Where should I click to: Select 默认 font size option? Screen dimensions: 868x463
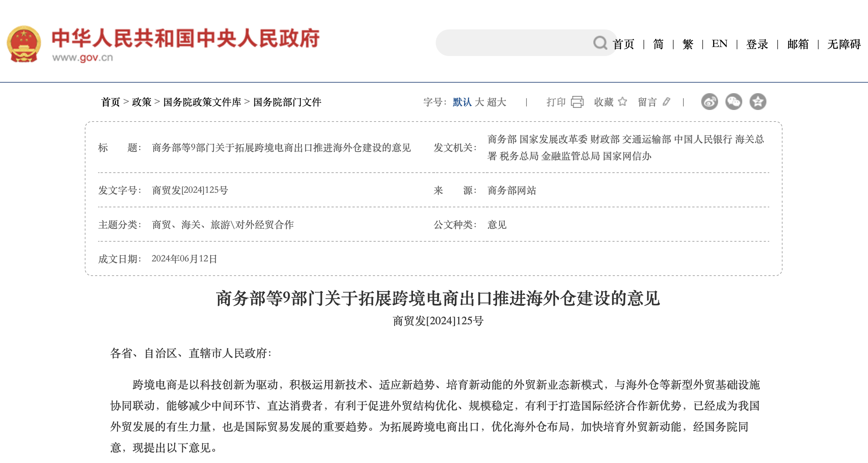[x=462, y=102]
